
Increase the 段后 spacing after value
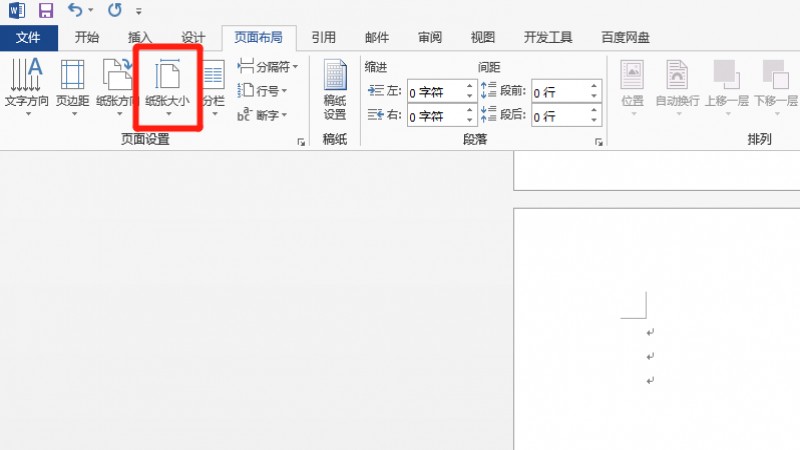594,110
